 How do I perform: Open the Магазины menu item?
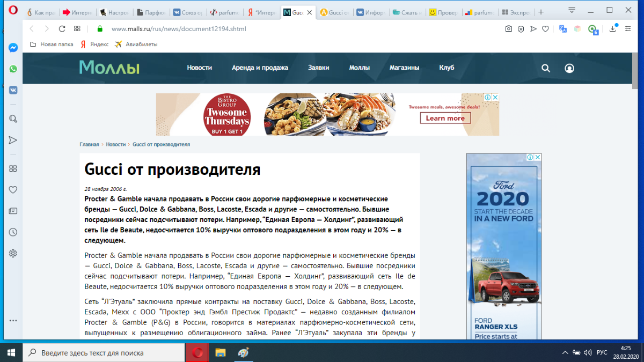point(405,68)
